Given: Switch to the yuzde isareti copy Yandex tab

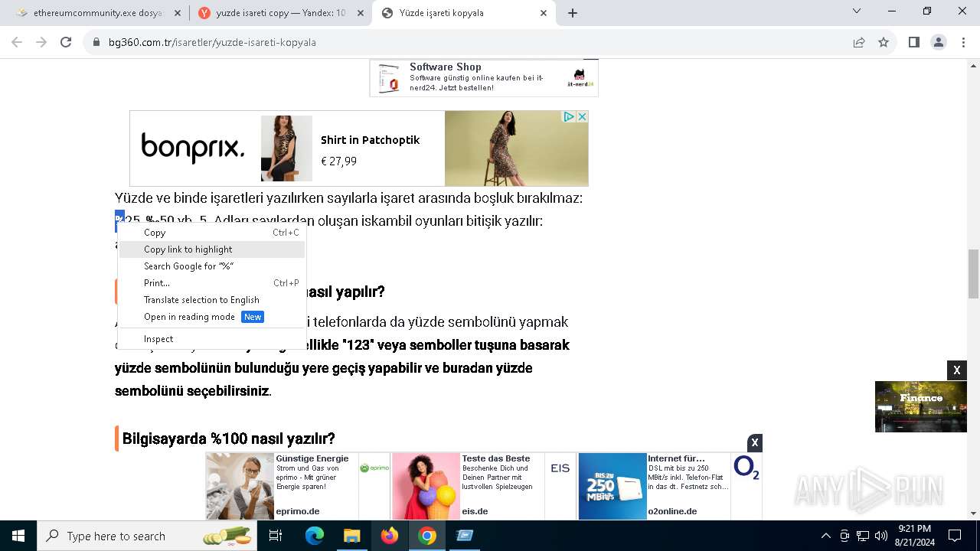Looking at the screenshot, I should 280,13.
